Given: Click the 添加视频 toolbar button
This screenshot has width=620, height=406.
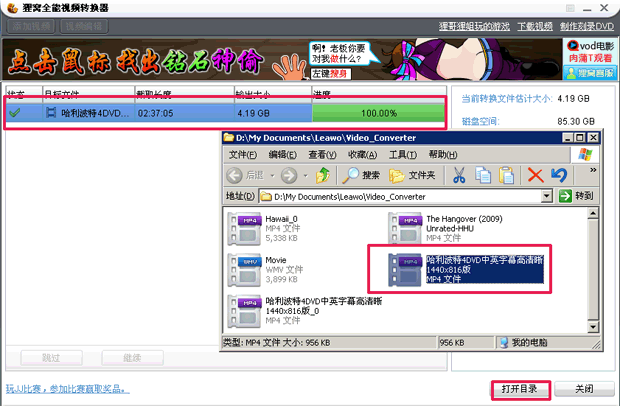Looking at the screenshot, I should [31, 26].
